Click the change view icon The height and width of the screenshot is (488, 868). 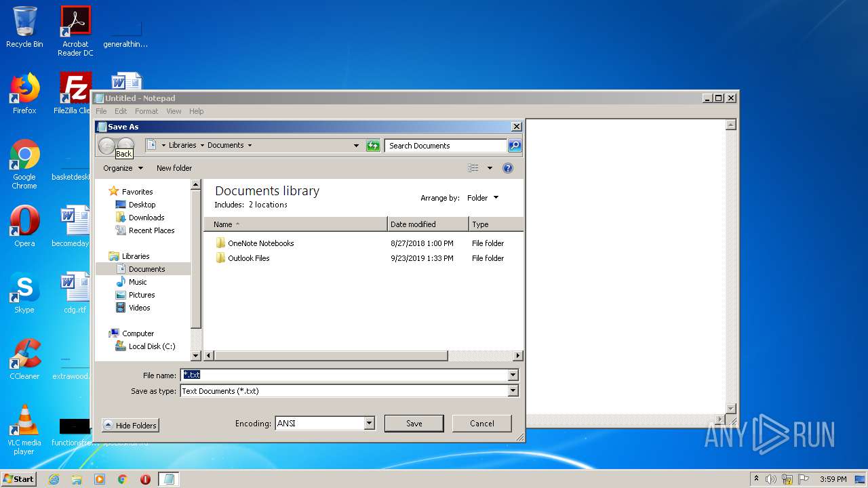473,168
